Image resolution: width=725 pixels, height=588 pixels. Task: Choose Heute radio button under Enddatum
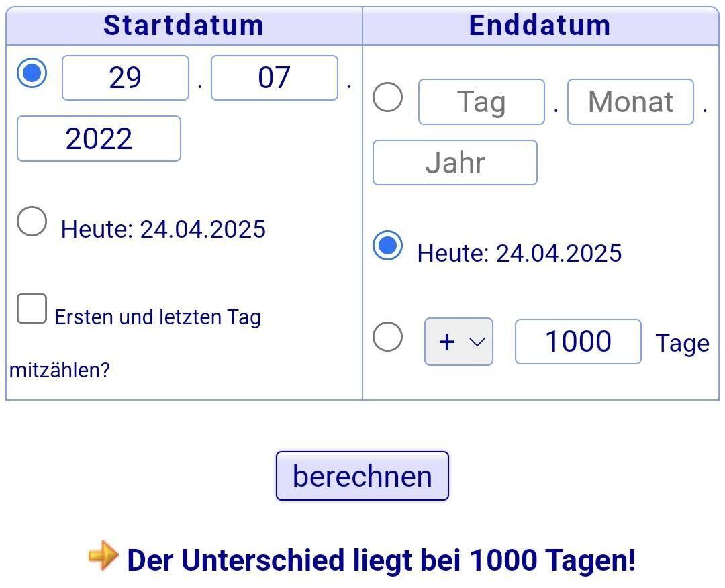[x=387, y=246]
